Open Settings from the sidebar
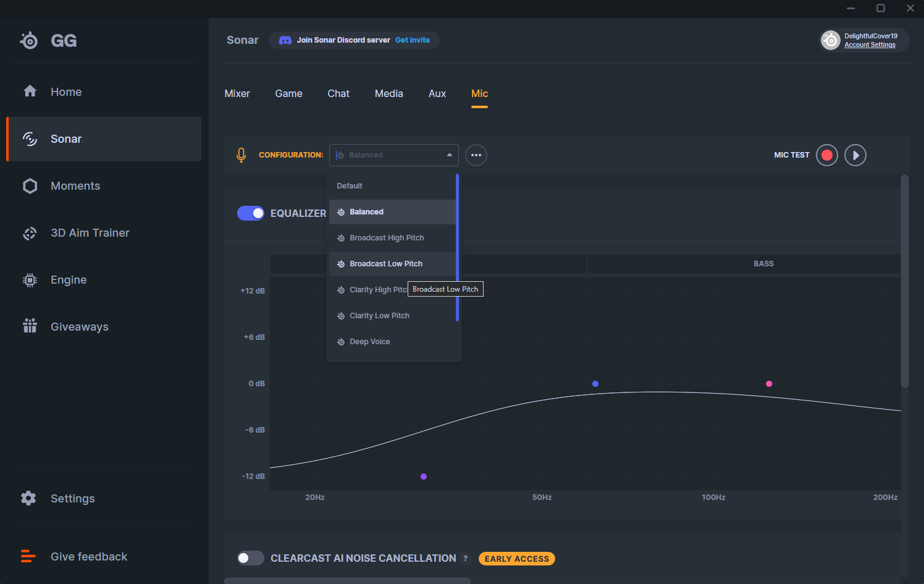 coord(104,498)
